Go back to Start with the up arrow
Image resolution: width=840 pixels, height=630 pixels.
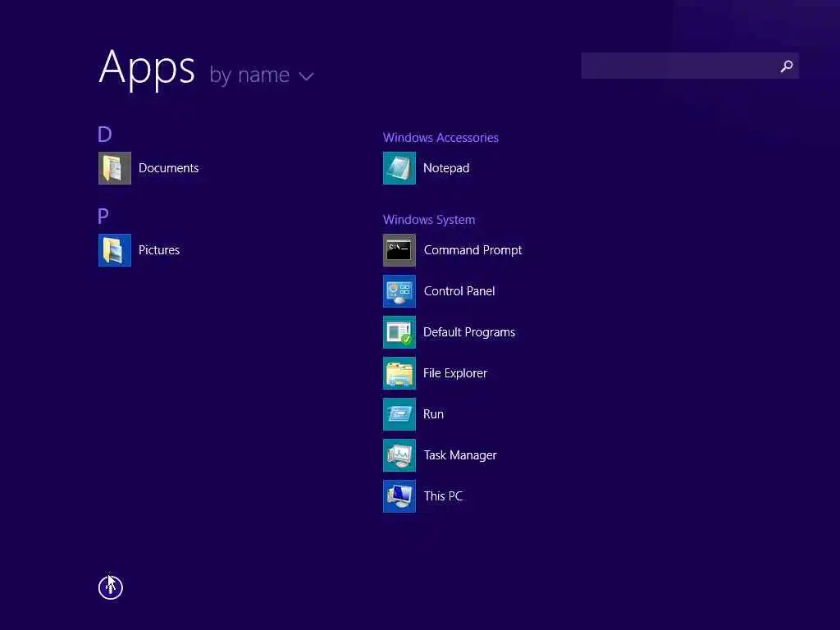[111, 587]
